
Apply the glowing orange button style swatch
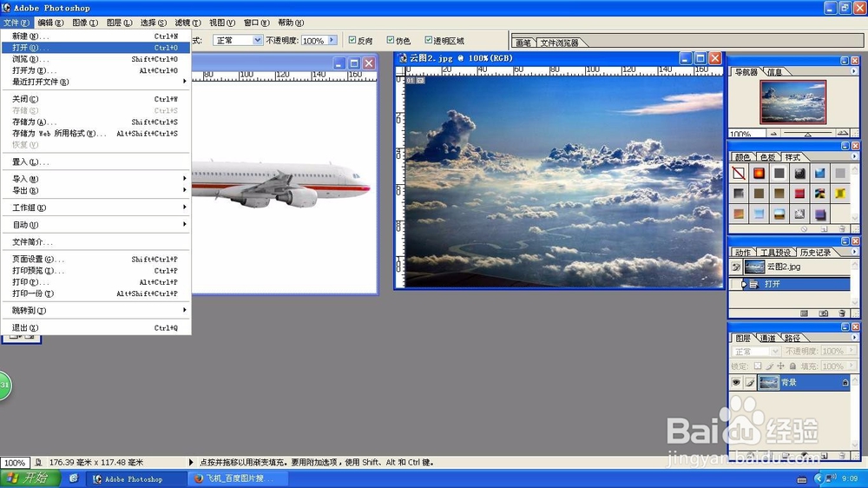coord(759,174)
